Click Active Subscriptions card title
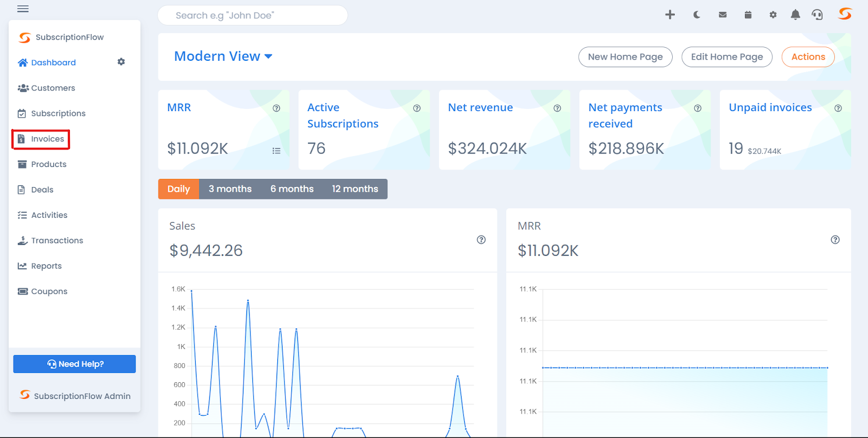Viewport: 868px width, 438px height. coord(343,115)
